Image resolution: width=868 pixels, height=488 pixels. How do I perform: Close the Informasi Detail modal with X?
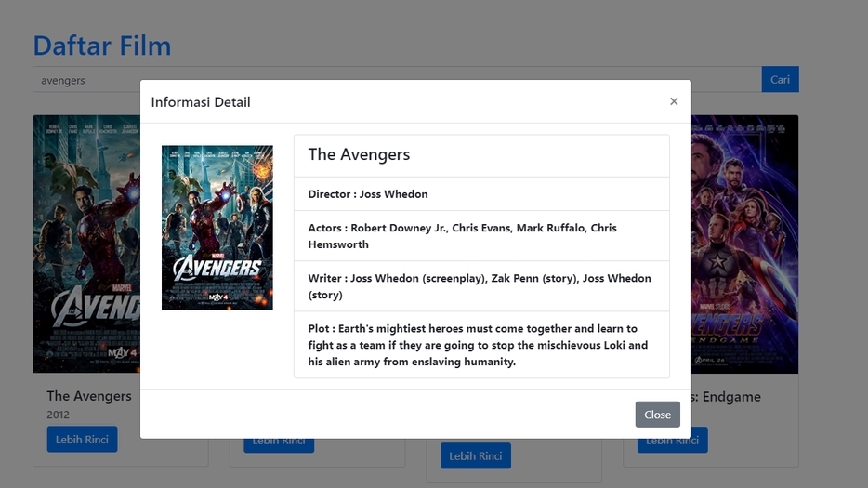pyautogui.click(x=674, y=101)
